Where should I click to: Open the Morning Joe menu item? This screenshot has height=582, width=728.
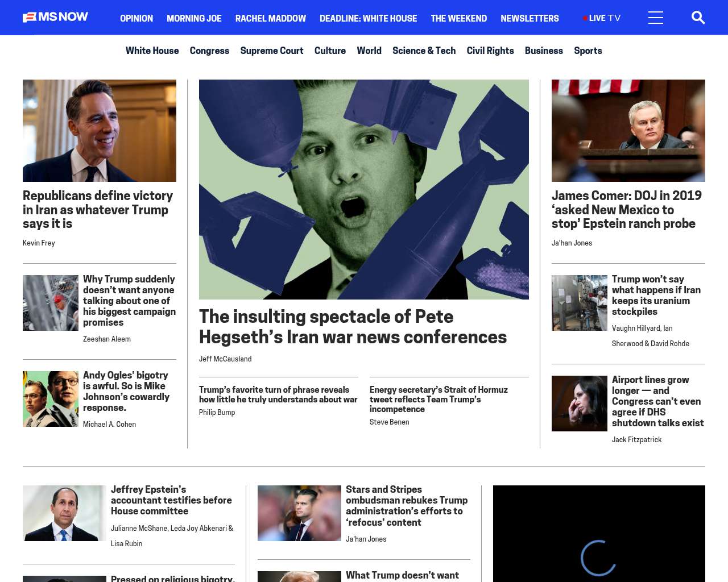194,18
